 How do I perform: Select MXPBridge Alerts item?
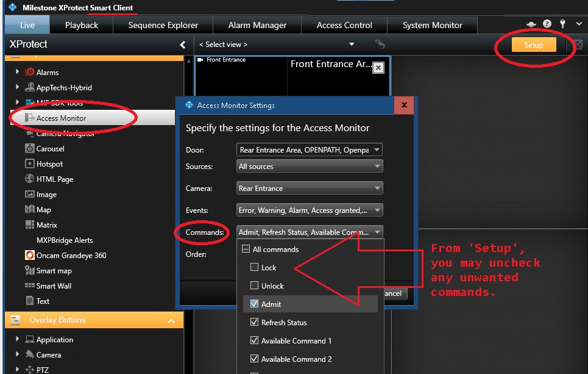point(65,240)
